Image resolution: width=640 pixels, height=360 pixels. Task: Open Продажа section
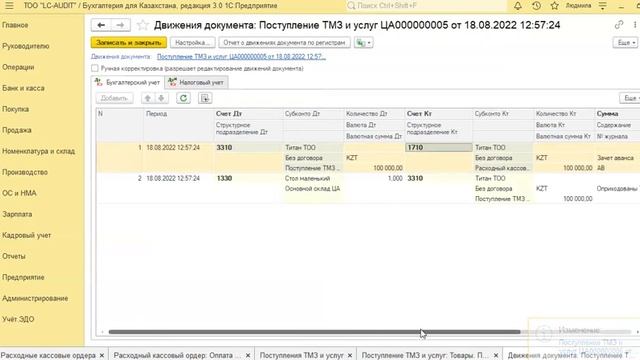pyautogui.click(x=16, y=130)
